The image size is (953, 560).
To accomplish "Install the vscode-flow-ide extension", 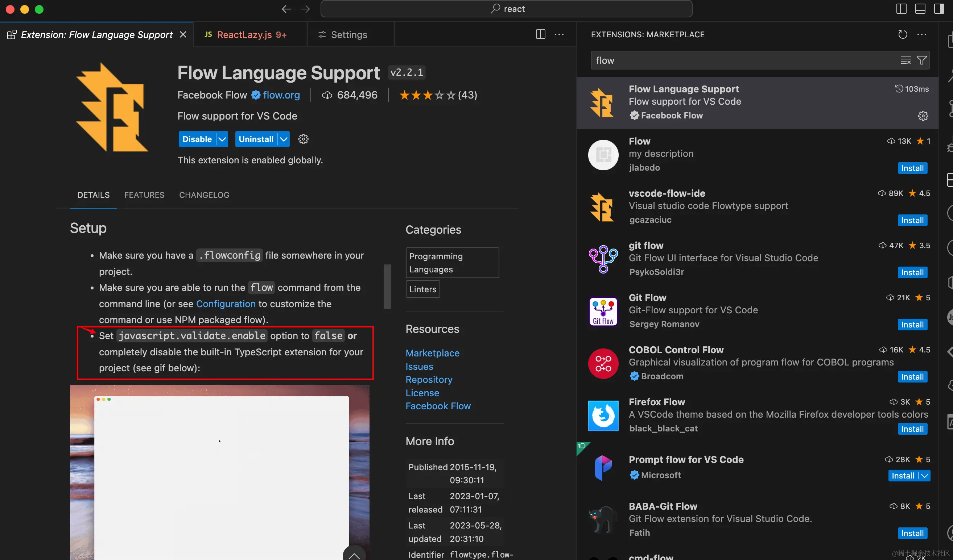I will coord(912,220).
